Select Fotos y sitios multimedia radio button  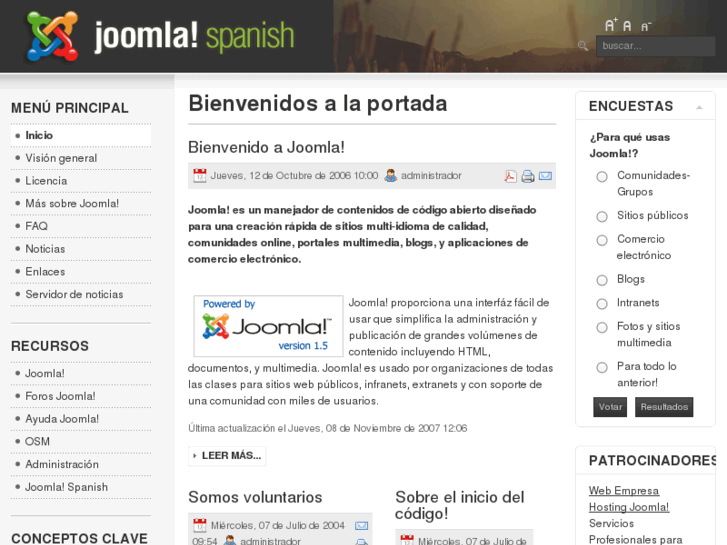pos(602,327)
